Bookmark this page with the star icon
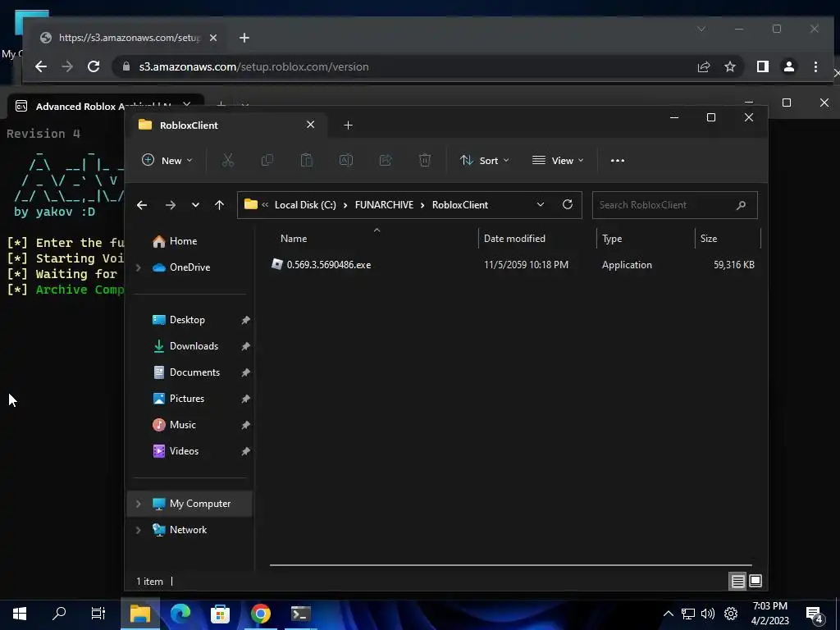Image resolution: width=840 pixels, height=630 pixels. click(x=729, y=66)
